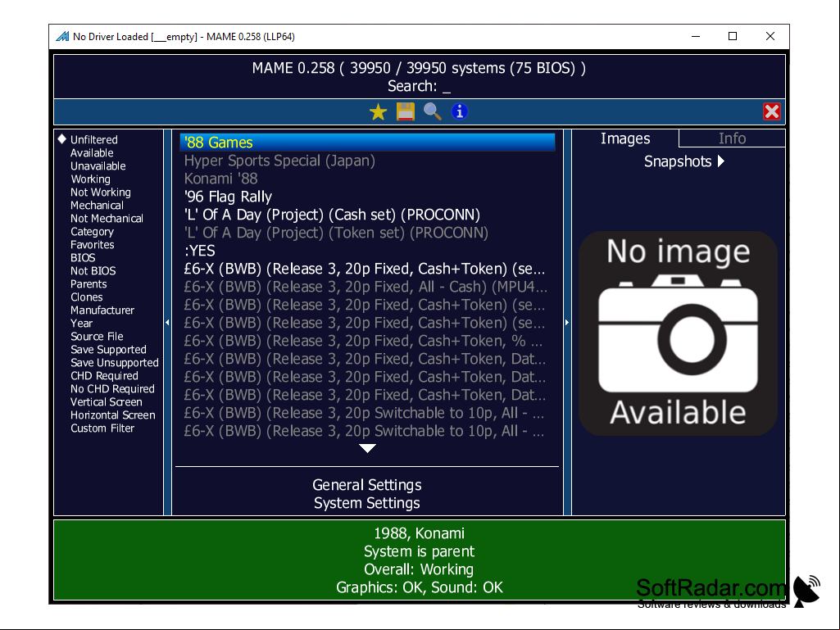Select the Working filter
Screen dimensions: 840x630
tap(90, 179)
